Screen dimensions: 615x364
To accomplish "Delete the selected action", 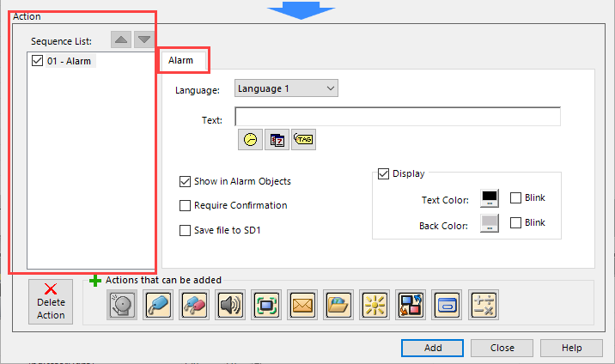I will [51, 301].
